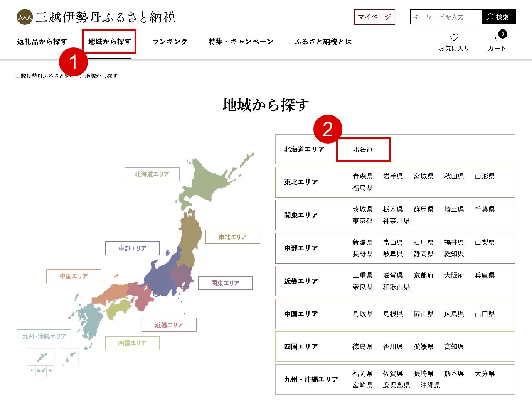Click 北海道エリア label on map

152,174
